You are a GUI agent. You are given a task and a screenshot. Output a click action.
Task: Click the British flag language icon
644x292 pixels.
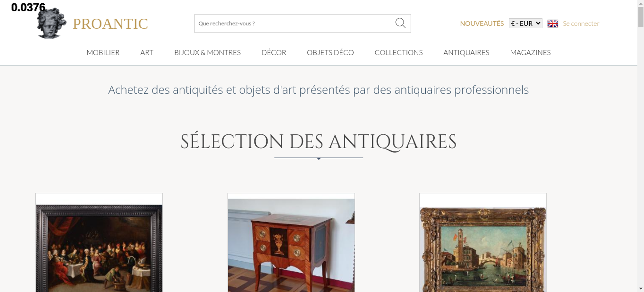tap(553, 23)
